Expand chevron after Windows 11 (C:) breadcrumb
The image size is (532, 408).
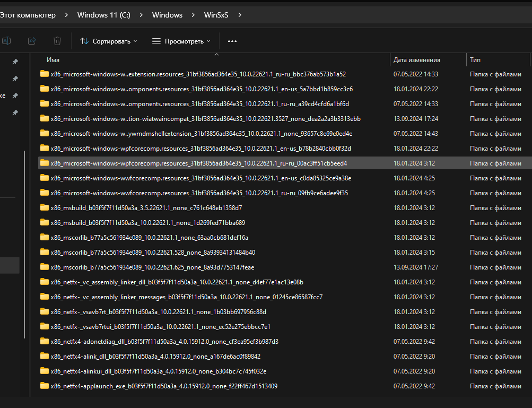[141, 15]
